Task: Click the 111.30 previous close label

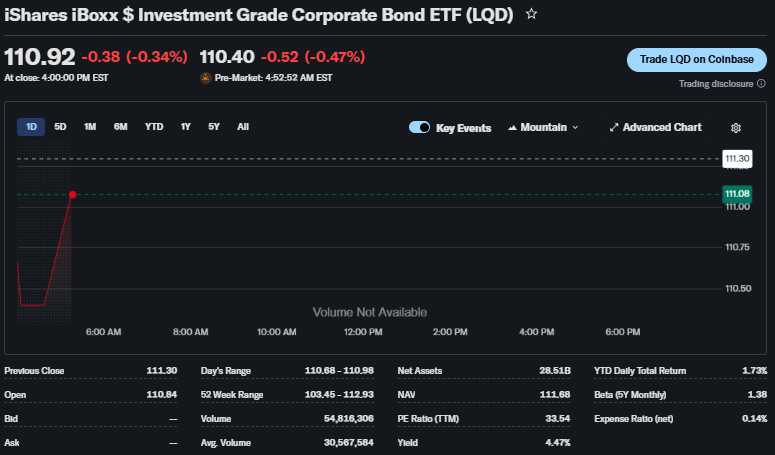Action: [737, 159]
